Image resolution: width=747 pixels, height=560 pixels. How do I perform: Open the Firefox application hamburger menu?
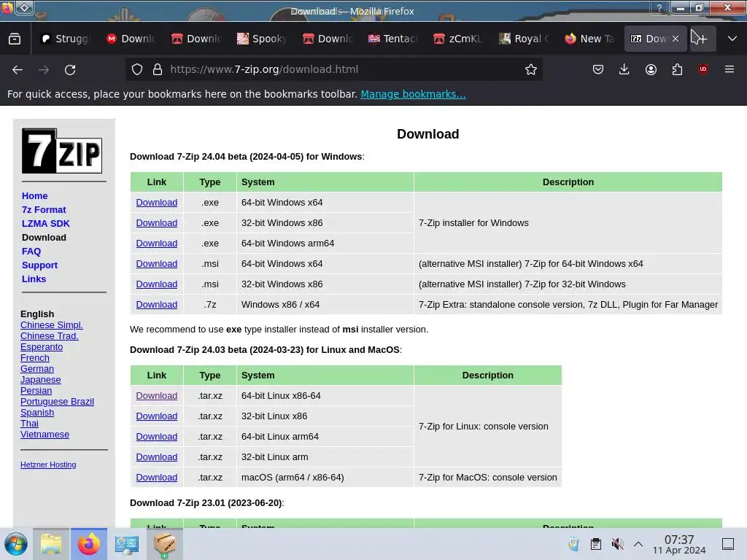tap(729, 69)
